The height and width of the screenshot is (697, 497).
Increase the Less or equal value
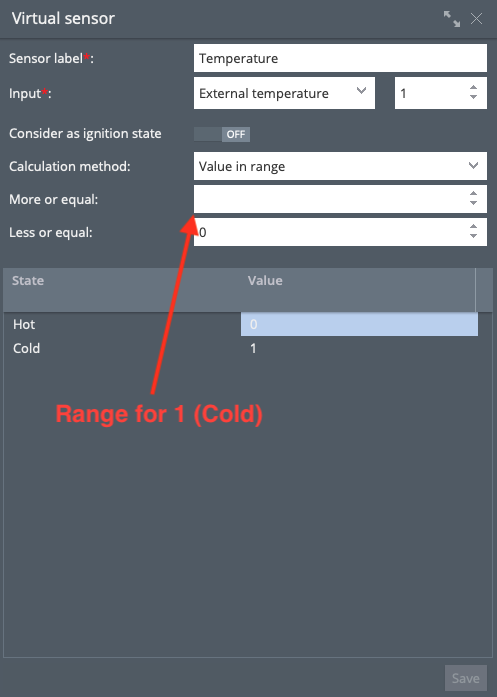point(473,227)
